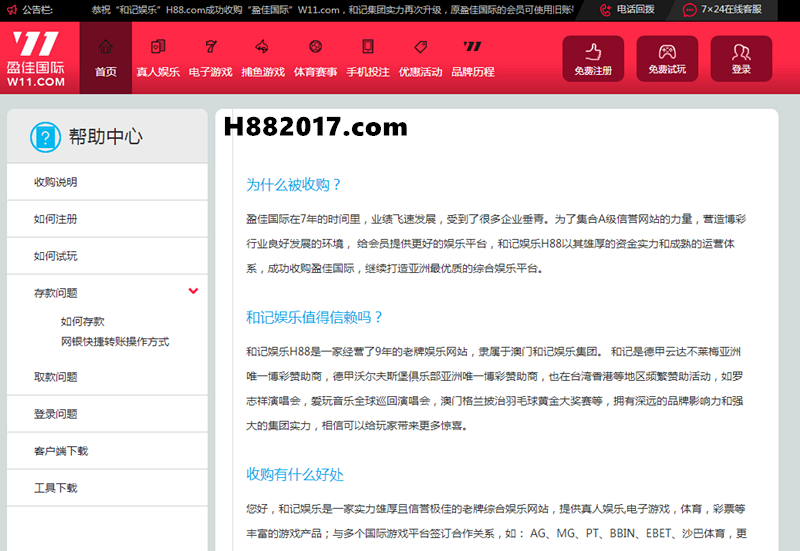Click the 手机投注 phone icon
This screenshot has width=800, height=551.
[368, 47]
